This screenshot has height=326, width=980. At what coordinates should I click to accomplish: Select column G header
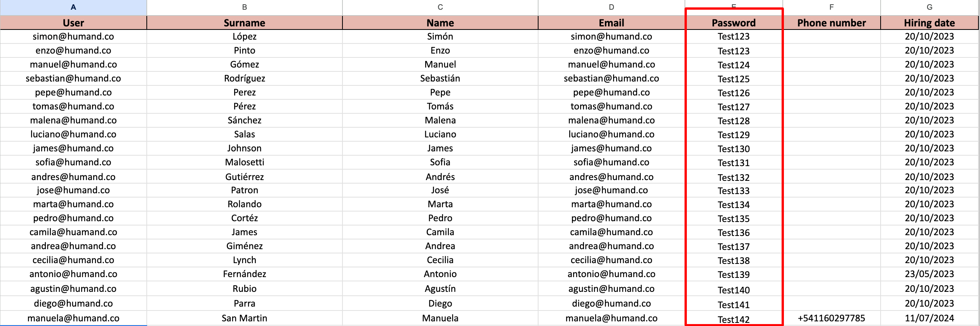[x=929, y=7]
